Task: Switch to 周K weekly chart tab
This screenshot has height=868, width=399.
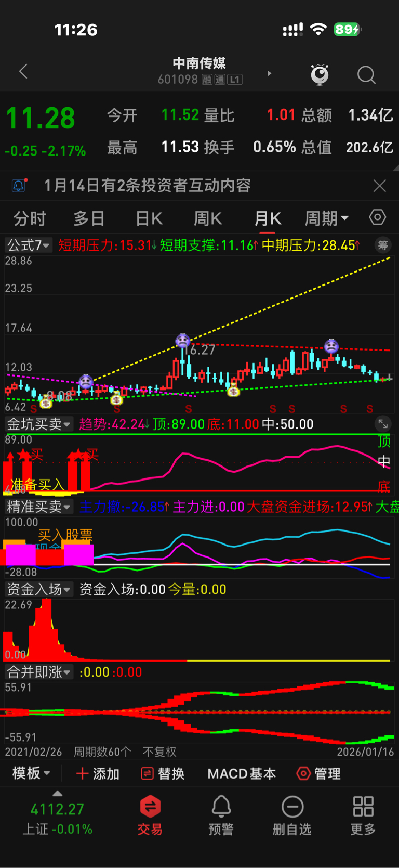Action: 208,218
